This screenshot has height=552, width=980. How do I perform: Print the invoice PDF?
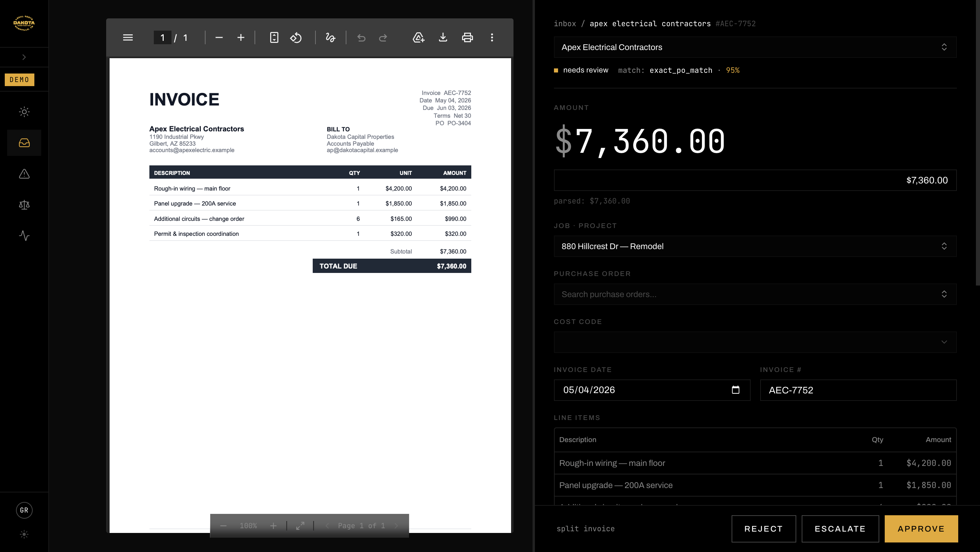468,38
